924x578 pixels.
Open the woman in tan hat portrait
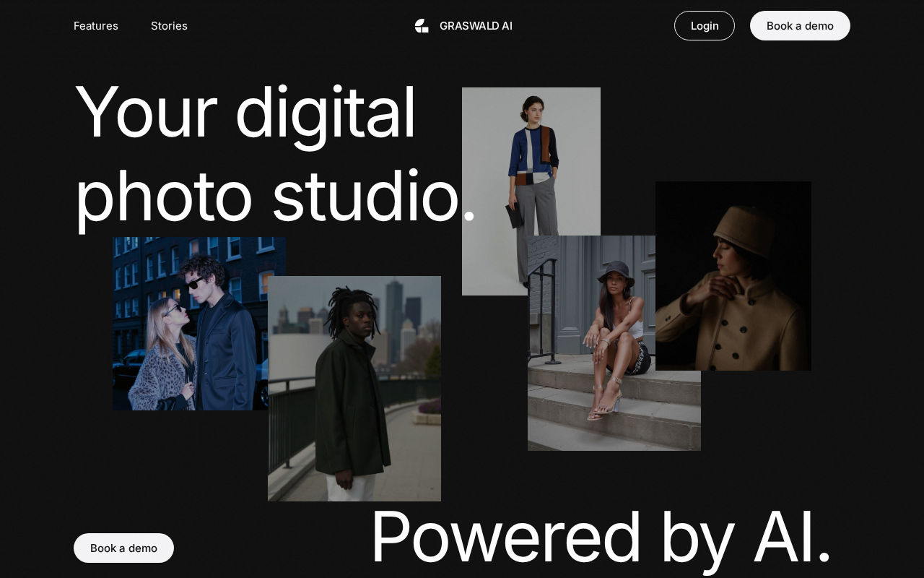point(733,289)
